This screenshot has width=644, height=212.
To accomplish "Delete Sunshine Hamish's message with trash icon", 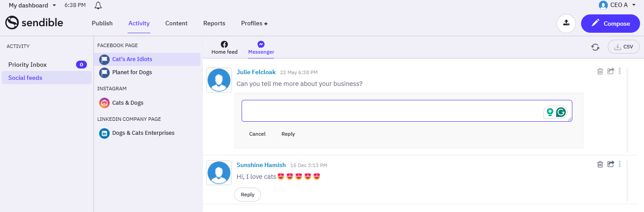I will coord(600,164).
